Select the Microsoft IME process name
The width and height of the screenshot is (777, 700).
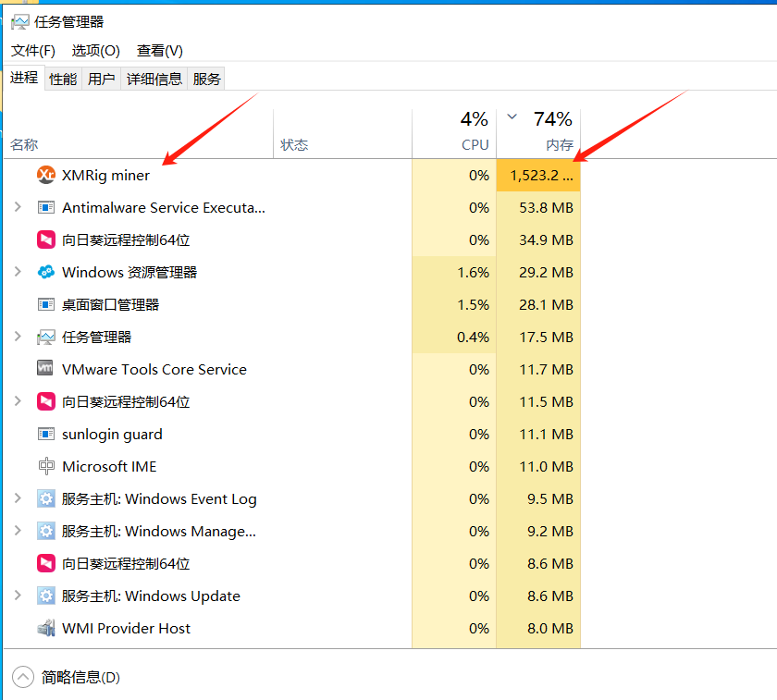point(109,467)
